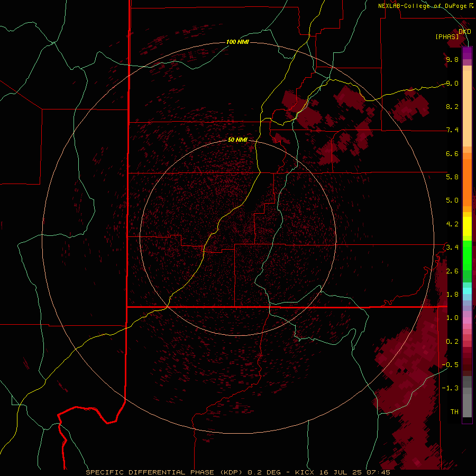Viewport: 476px width, 476px height.
Task: Select the "4.2" scale value
Action: (452, 224)
